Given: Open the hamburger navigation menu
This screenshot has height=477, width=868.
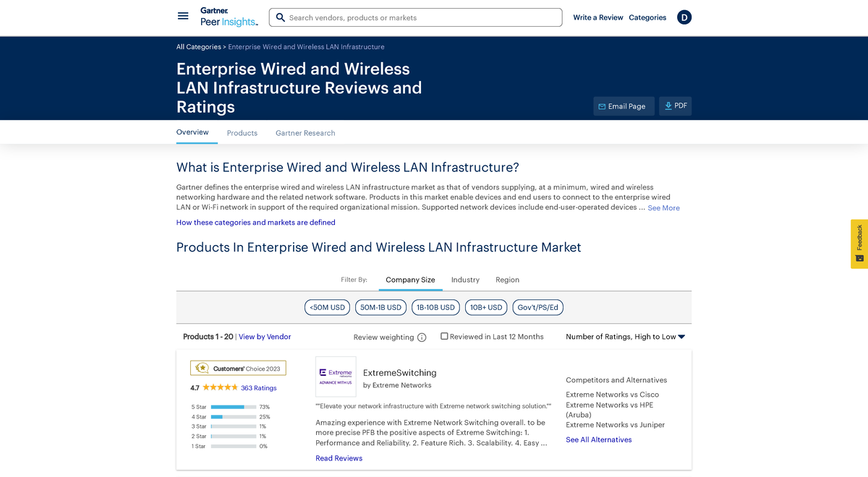Looking at the screenshot, I should [182, 16].
